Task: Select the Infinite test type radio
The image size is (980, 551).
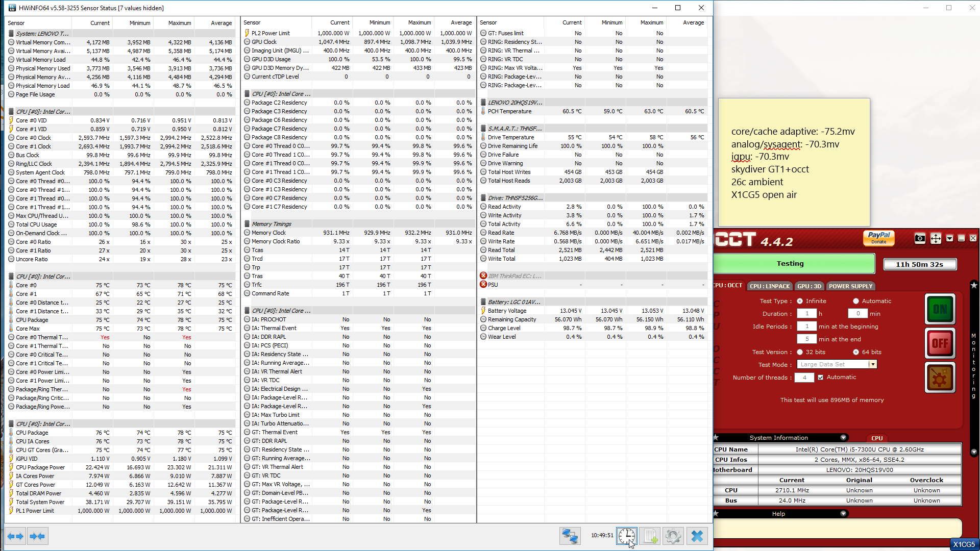Action: click(x=800, y=301)
